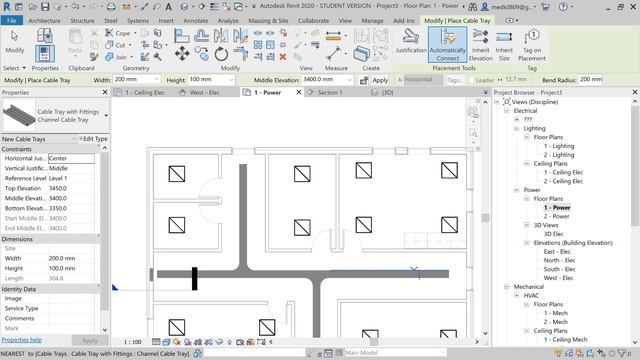Collapse the Lighting node in Project Browser
The image size is (640, 360).
(517, 129)
